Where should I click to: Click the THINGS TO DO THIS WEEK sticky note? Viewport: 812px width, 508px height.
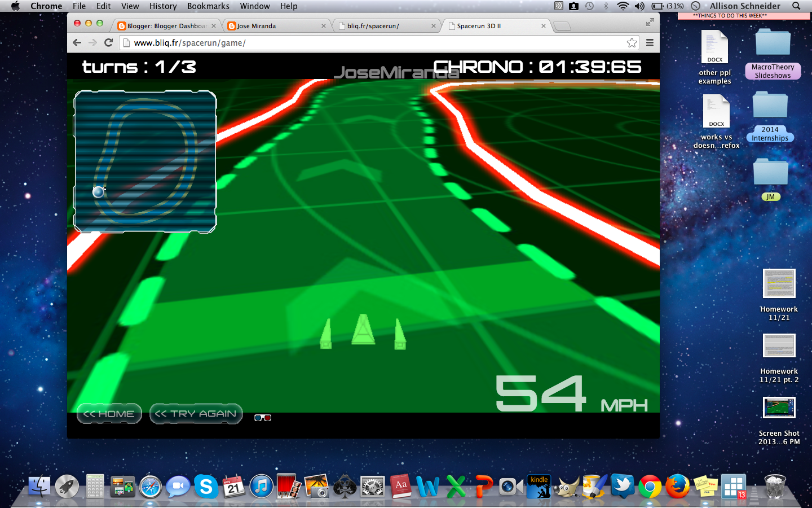tap(744, 16)
